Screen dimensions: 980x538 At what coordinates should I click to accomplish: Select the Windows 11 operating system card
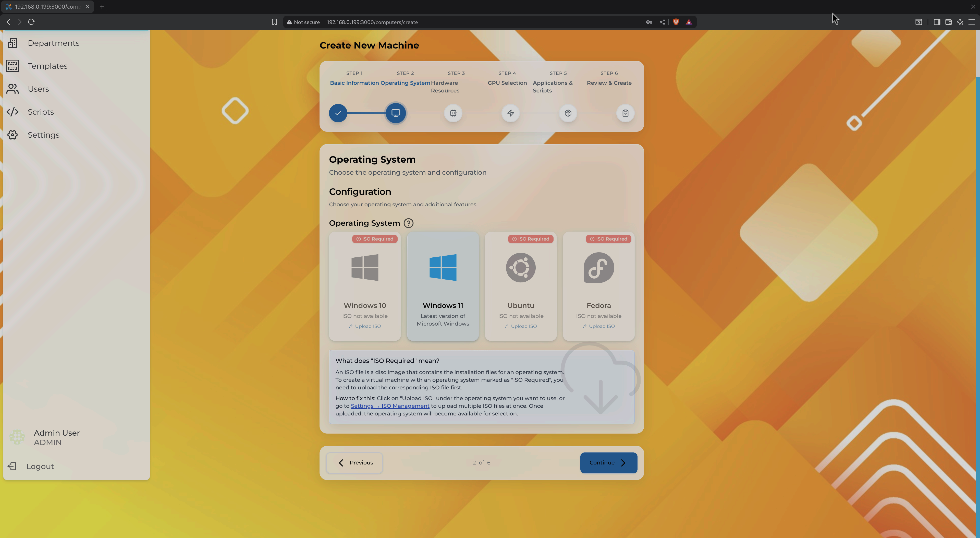point(443,285)
